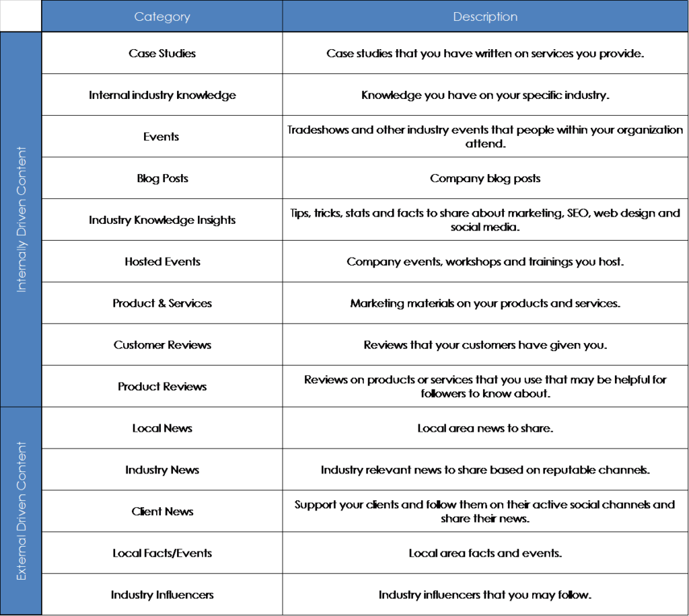Select the Industry Influencers category cell
This screenshot has width=689, height=616.
pos(161,595)
